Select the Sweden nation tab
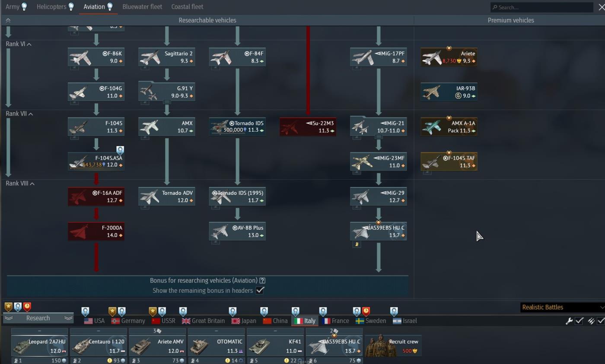Image resolution: width=605 pixels, height=364 pixels. (x=371, y=321)
